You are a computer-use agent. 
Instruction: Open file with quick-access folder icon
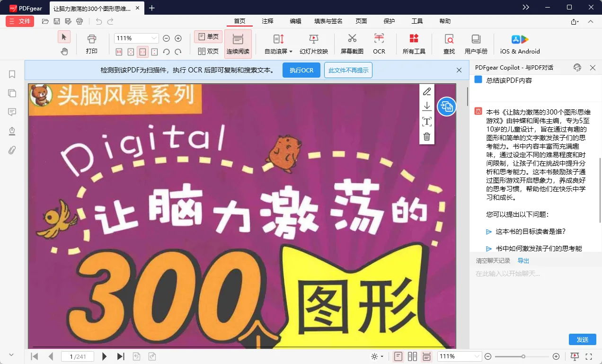45,21
